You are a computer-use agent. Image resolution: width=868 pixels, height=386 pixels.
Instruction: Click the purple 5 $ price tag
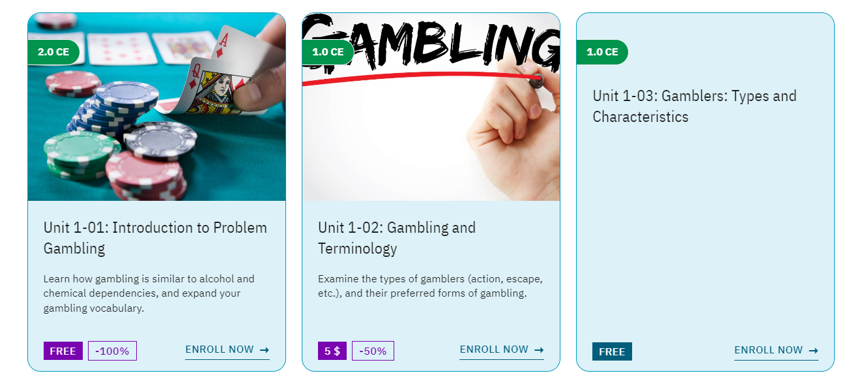[x=332, y=351]
